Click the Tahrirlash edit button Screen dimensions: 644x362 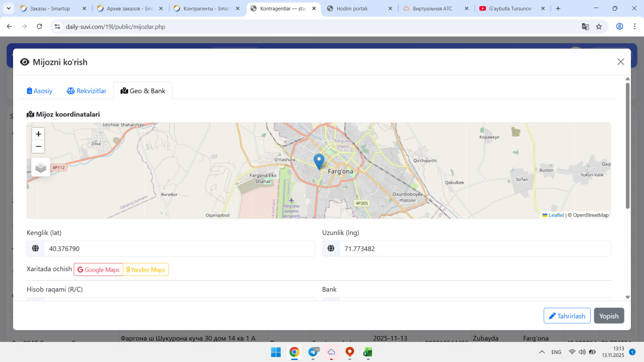[x=567, y=316]
